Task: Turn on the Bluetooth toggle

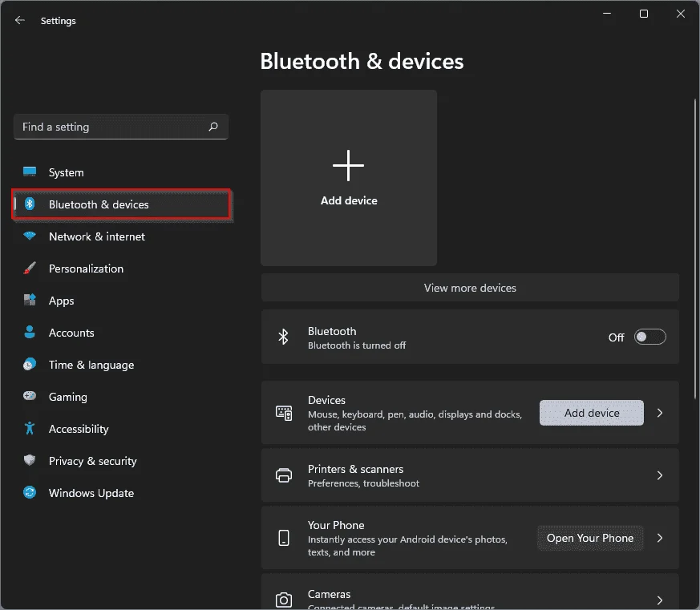Action: tap(650, 337)
